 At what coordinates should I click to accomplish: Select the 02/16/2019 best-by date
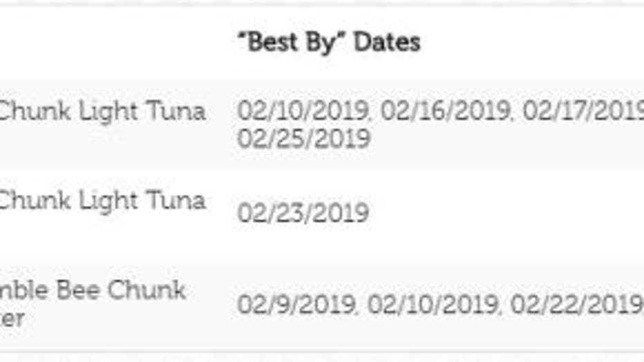pyautogui.click(x=445, y=111)
